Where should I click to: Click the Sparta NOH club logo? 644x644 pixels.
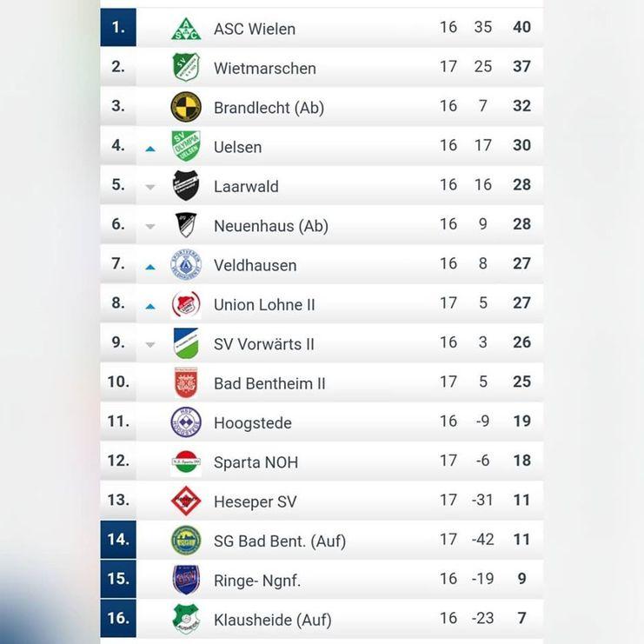click(186, 462)
